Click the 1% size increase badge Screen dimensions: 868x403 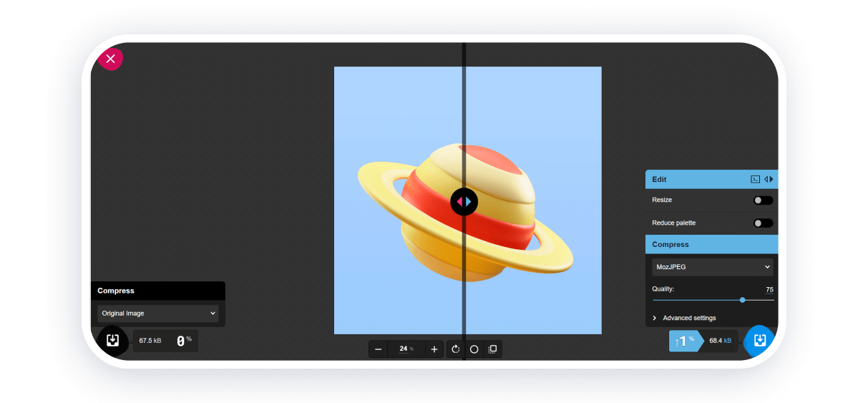coord(686,341)
